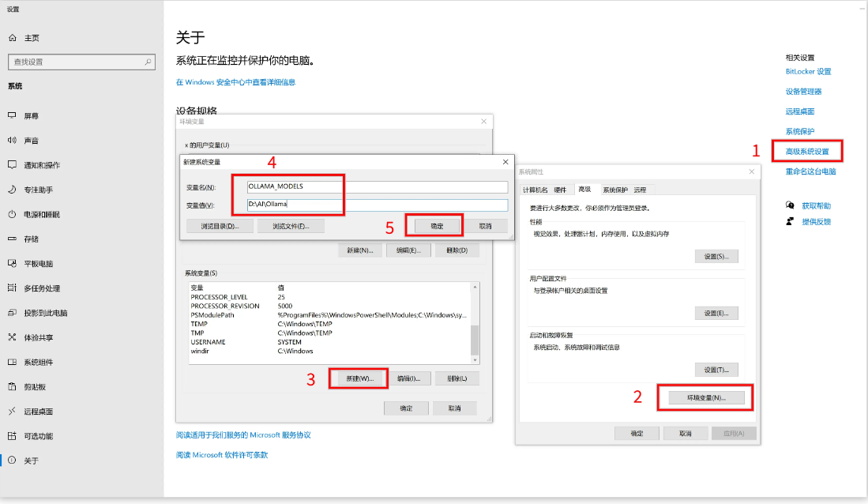Close the System Properties window
This screenshot has width=868, height=504.
(752, 171)
